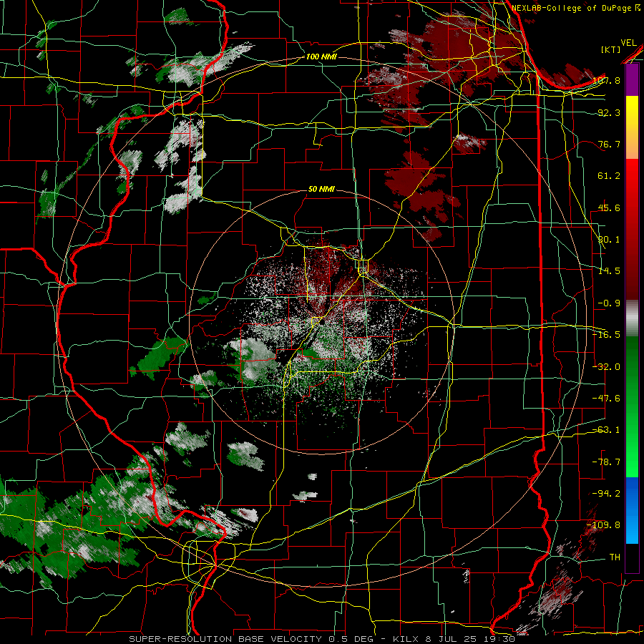This screenshot has width=644, height=644.
Task: Click the 100 NMI range ring label
Action: click(321, 57)
